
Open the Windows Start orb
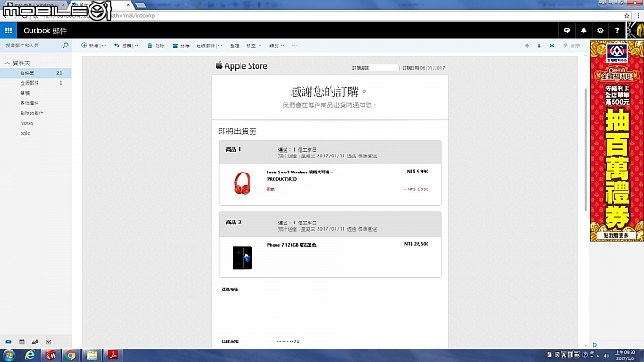point(9,355)
